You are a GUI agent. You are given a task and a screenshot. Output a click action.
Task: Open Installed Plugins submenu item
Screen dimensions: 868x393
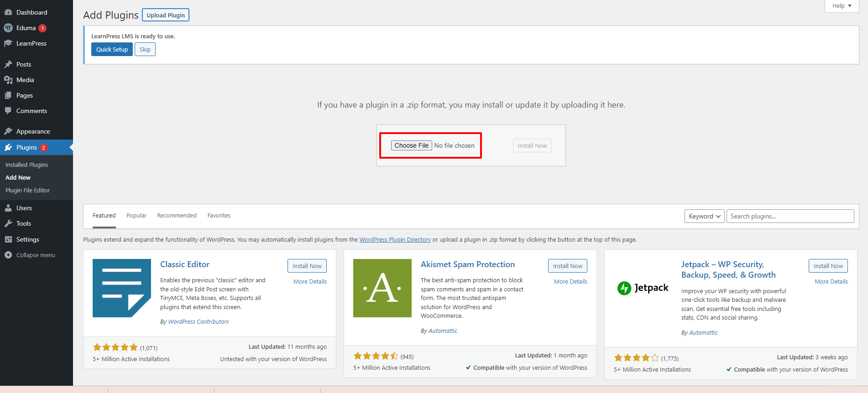[x=27, y=165]
